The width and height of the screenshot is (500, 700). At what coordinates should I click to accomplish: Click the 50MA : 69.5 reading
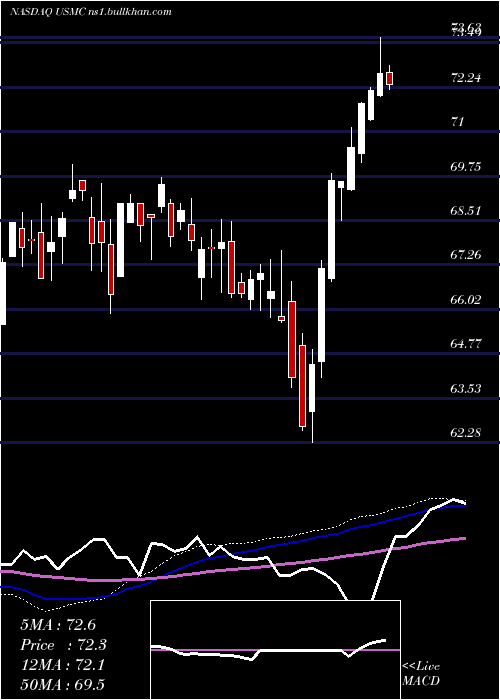62,684
